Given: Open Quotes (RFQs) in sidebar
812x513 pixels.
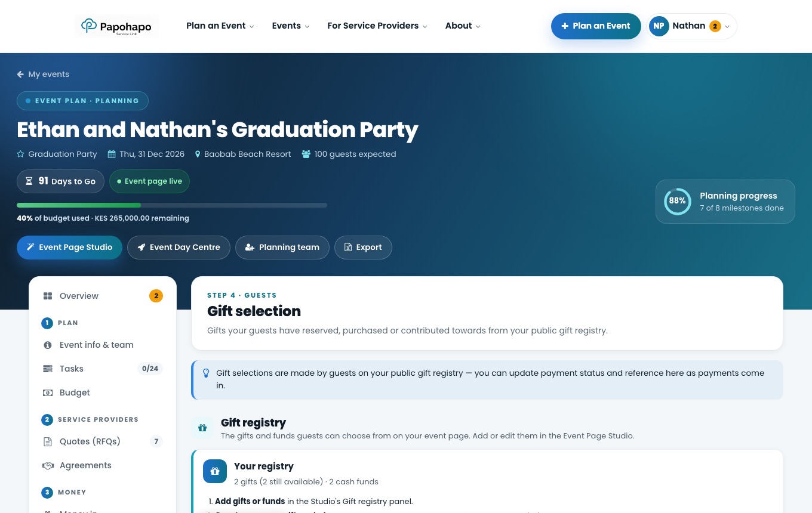Looking at the screenshot, I should (103, 441).
